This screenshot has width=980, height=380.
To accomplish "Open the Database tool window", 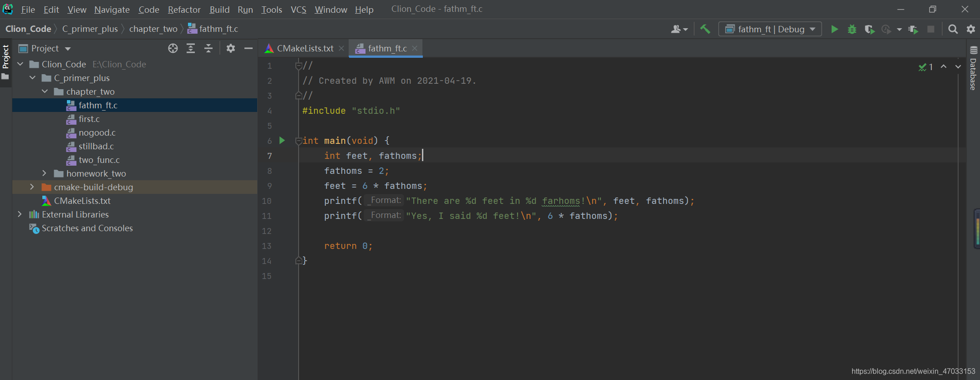I will (x=974, y=68).
